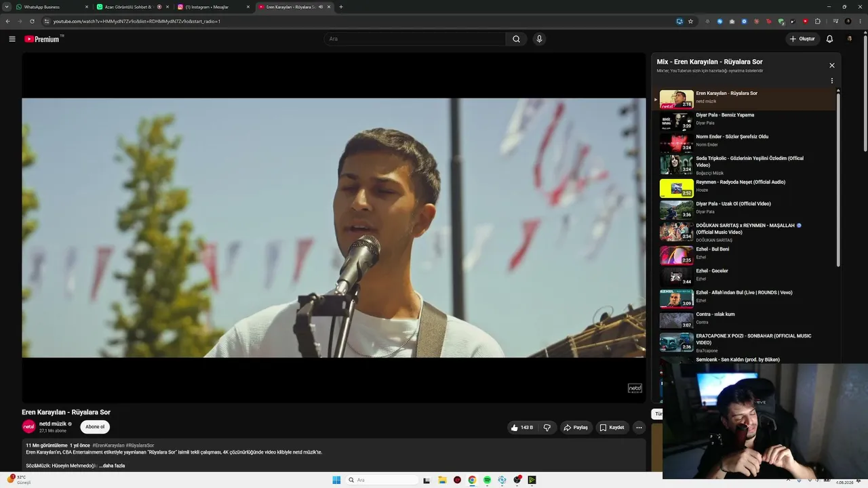868x488 pixels.
Task: Switch to WhatsApp Business tab
Action: (x=53, y=7)
